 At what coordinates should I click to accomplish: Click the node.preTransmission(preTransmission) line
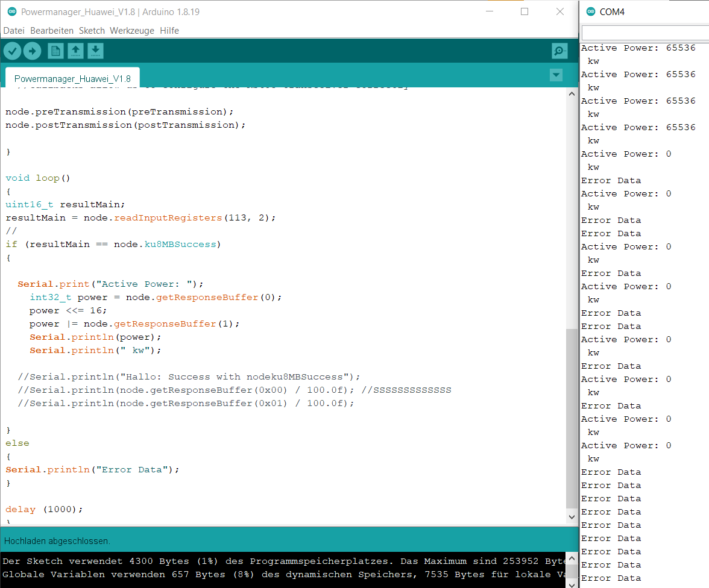(119, 111)
